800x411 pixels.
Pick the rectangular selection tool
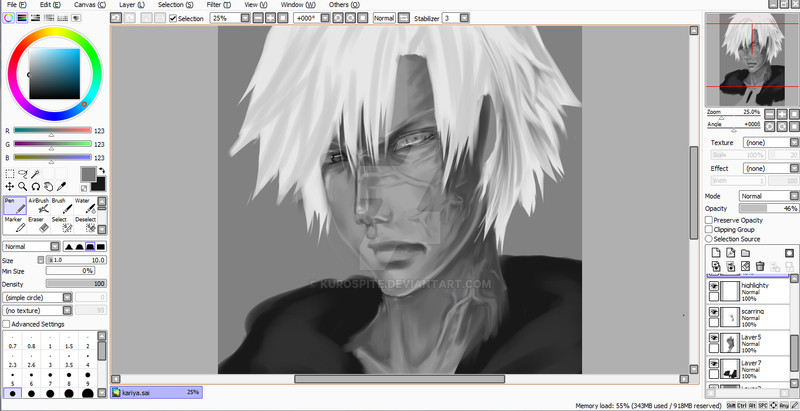pyautogui.click(x=10, y=174)
